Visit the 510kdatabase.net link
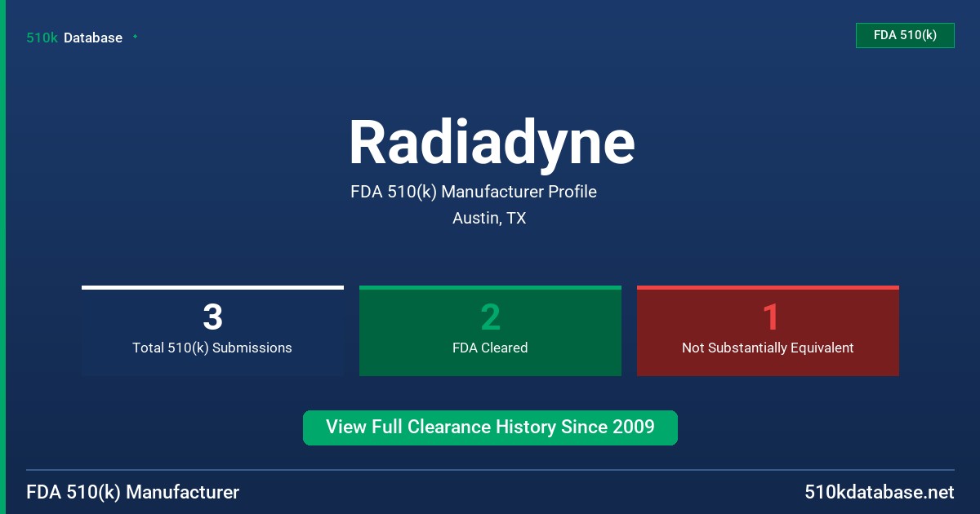 (x=879, y=492)
